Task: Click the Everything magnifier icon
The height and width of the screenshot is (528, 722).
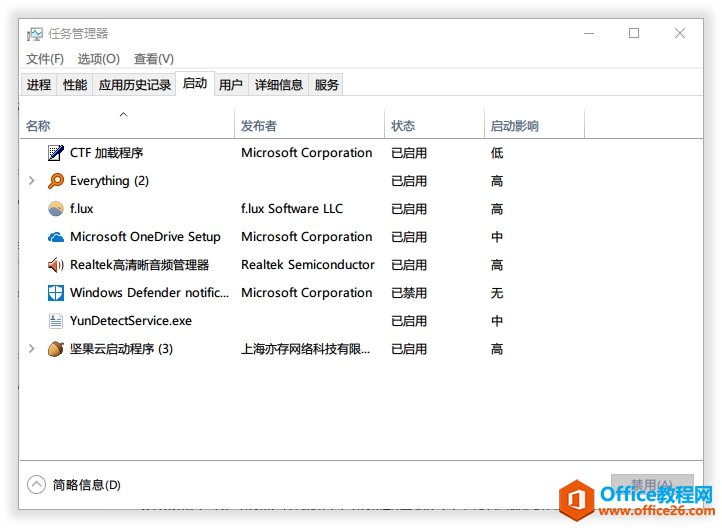Action: point(56,181)
